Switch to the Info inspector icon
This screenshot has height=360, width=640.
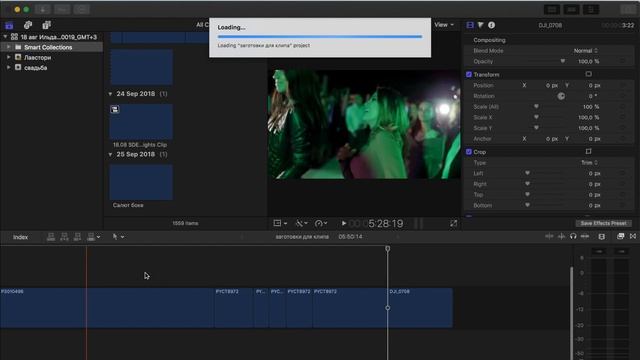coord(491,25)
